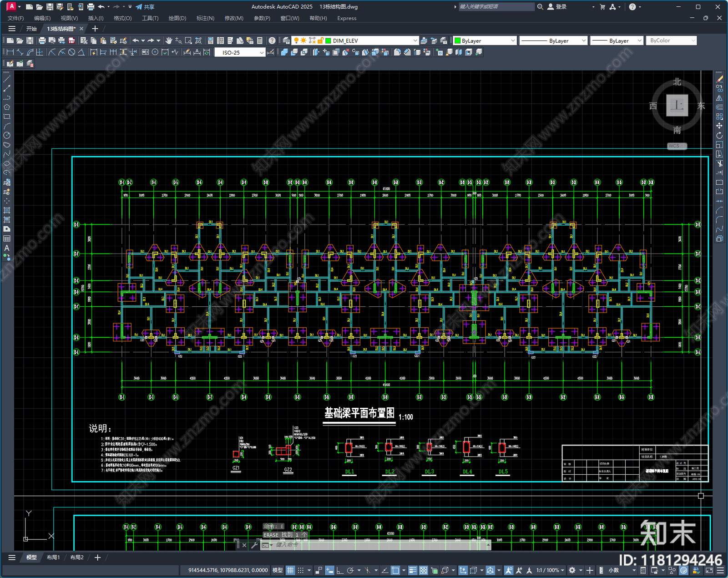The height and width of the screenshot is (578, 728).
Task: Click the Pan (hand) tool icon
Action: pyautogui.click(x=169, y=41)
